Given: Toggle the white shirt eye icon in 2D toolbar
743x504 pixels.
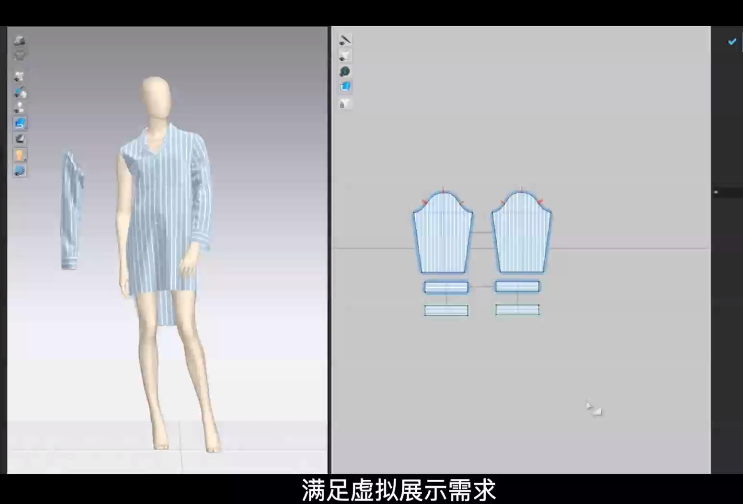Looking at the screenshot, I should point(345,56).
